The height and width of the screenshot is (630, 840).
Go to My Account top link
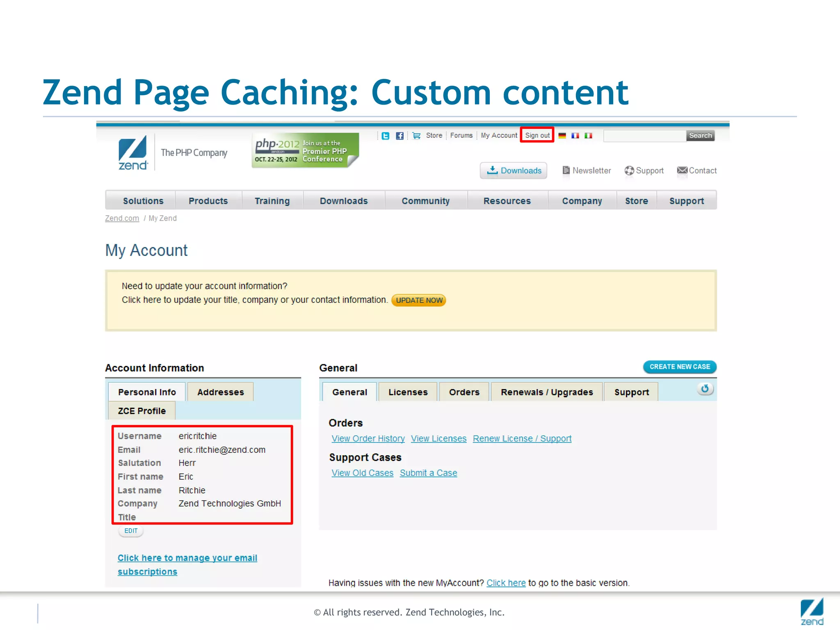(x=499, y=136)
